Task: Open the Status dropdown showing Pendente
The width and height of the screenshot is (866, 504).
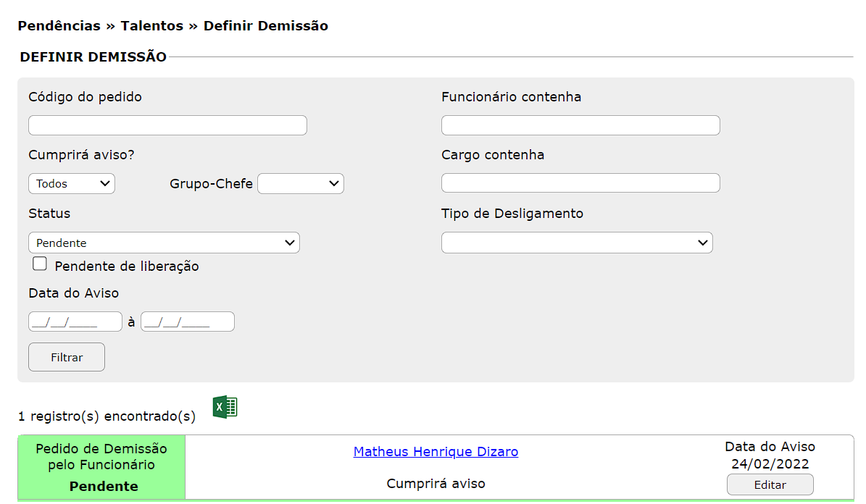Action: [164, 243]
